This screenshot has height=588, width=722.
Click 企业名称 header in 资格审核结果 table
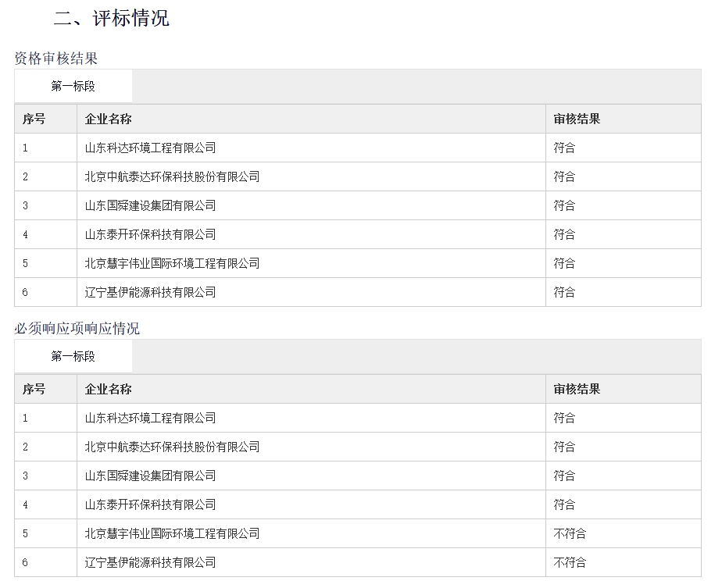[109, 119]
